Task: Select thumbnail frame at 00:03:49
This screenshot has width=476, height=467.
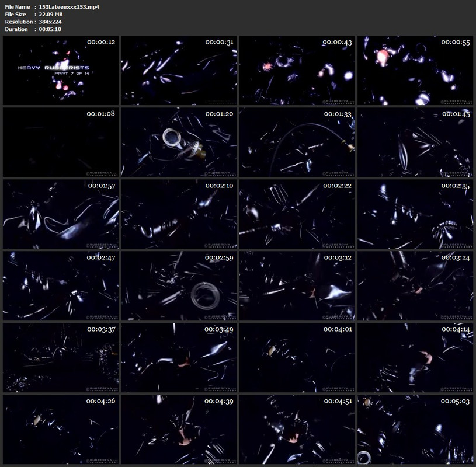Action: coord(179,358)
